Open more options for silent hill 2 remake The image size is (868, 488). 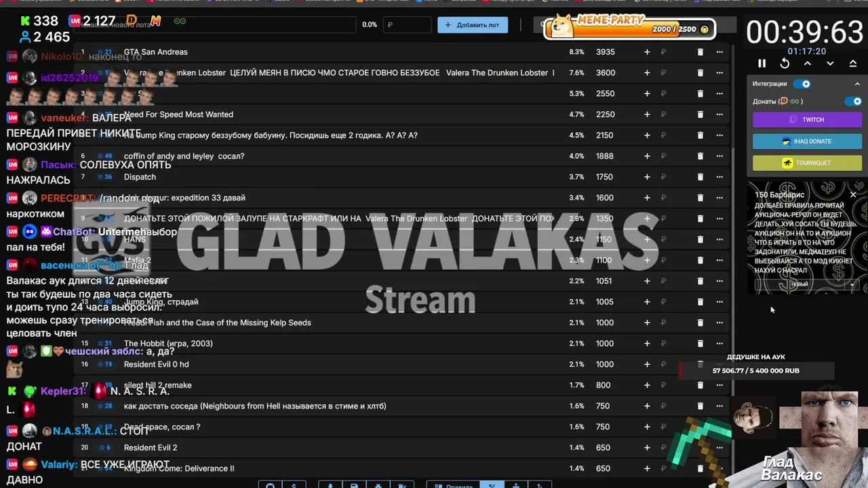pyautogui.click(x=719, y=386)
